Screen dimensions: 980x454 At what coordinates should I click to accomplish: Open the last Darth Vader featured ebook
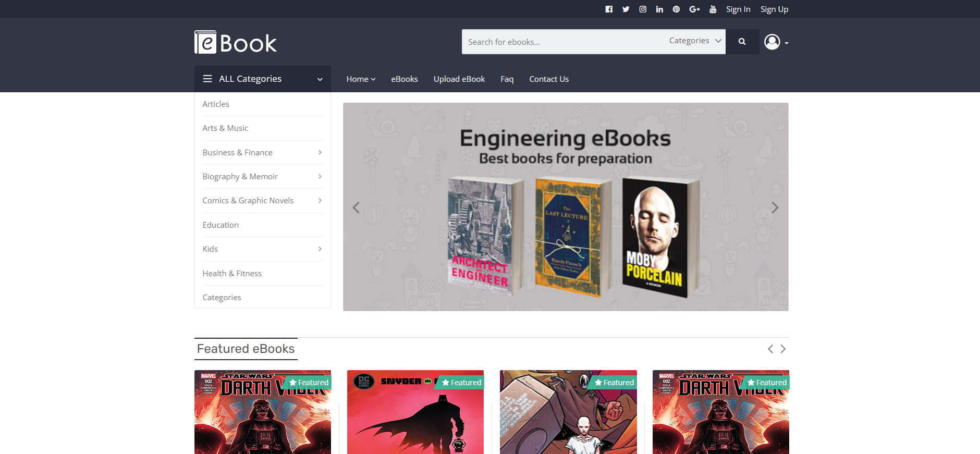point(721,412)
